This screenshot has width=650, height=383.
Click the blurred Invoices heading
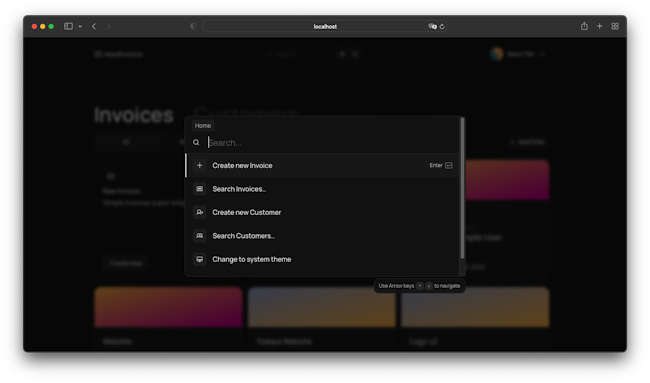click(133, 115)
